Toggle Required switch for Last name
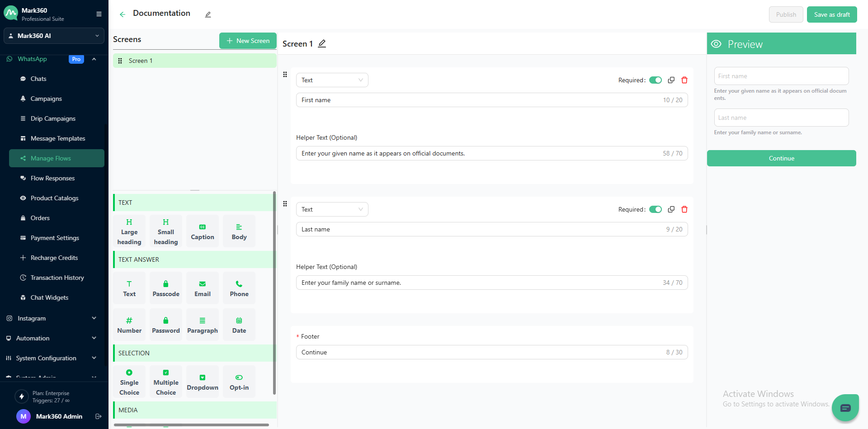 coord(655,209)
